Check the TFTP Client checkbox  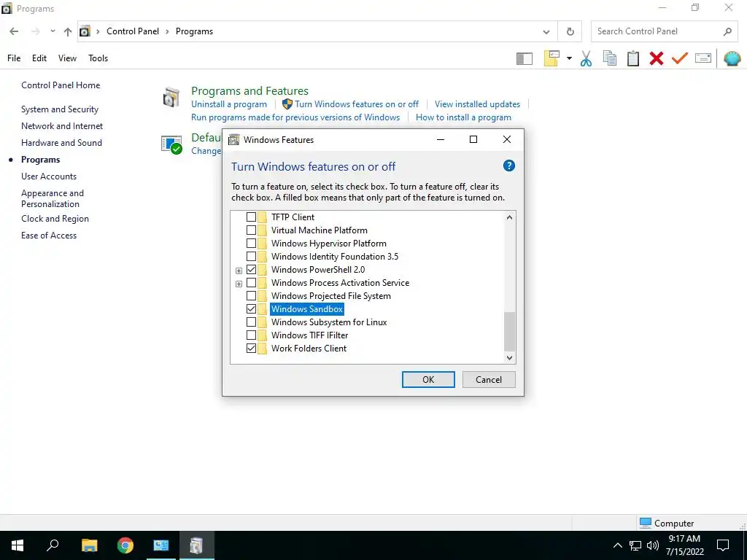(x=251, y=217)
